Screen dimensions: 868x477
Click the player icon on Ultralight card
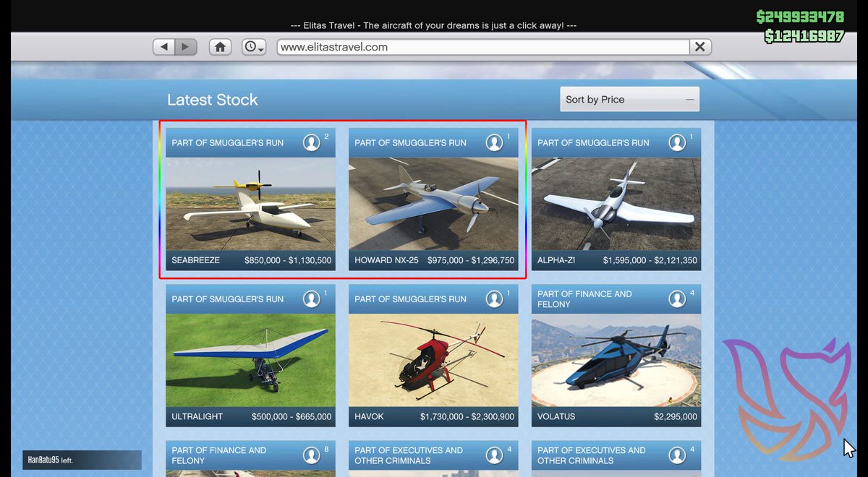(x=312, y=298)
